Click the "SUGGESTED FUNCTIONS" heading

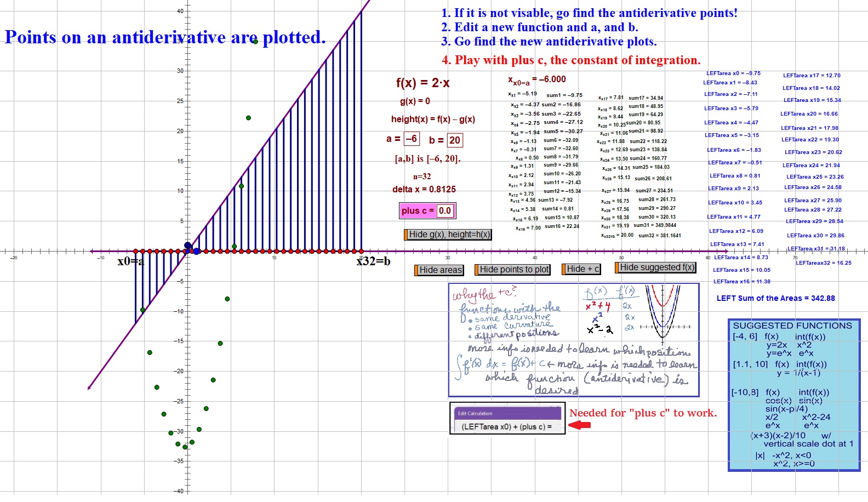click(x=792, y=326)
